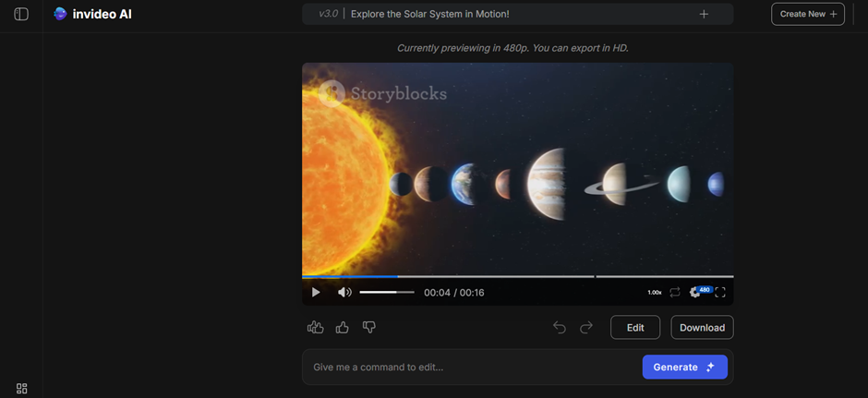Open the apps grid icon

21,388
